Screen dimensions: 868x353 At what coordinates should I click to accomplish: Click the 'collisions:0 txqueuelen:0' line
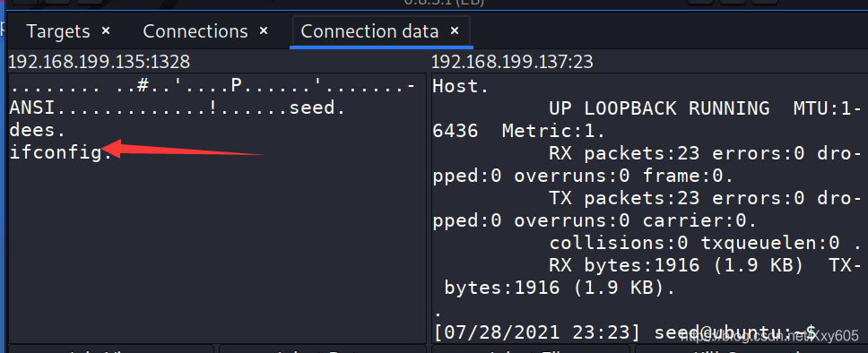(x=706, y=243)
